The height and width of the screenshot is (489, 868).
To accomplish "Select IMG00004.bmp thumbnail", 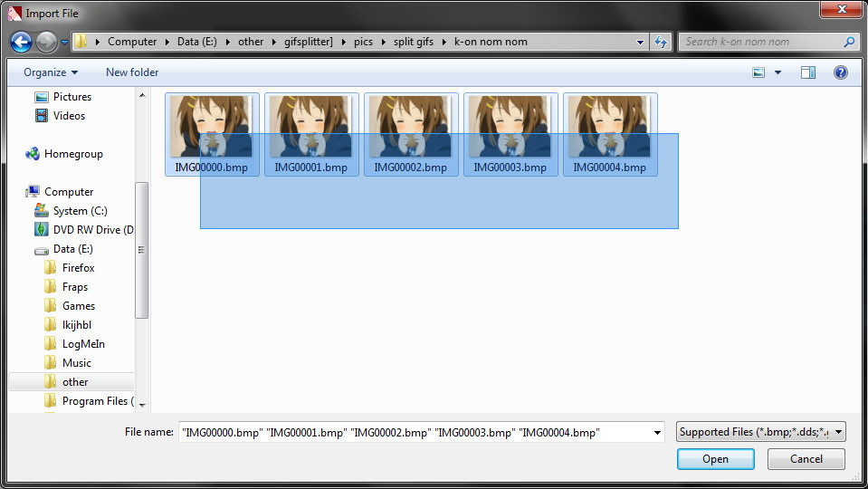I will [610, 135].
